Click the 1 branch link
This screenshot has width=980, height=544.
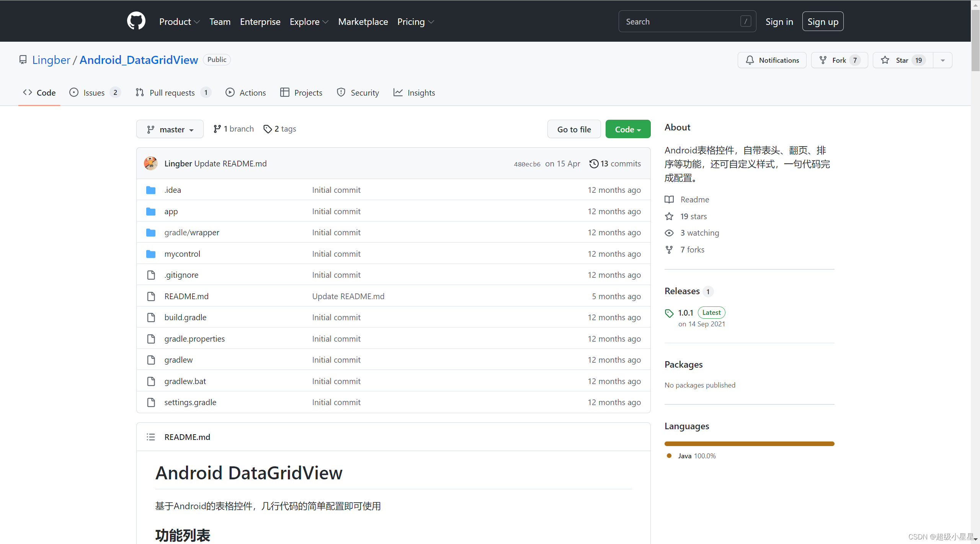pyautogui.click(x=234, y=129)
